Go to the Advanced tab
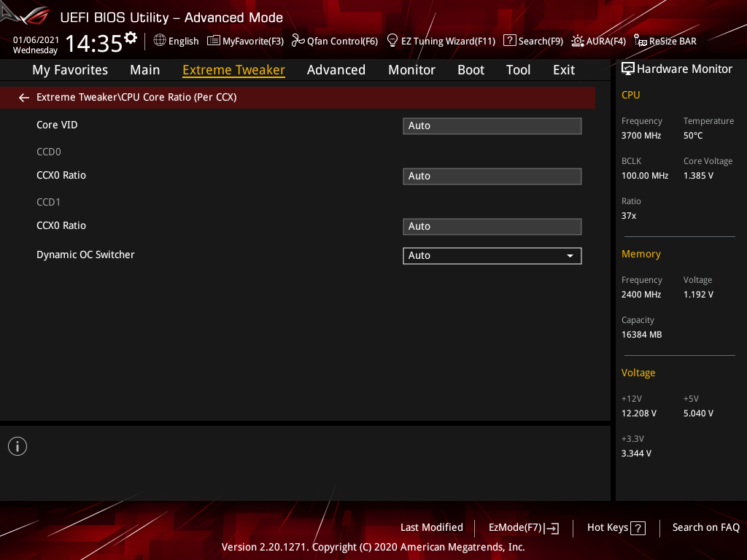The height and width of the screenshot is (560, 747). 336,70
